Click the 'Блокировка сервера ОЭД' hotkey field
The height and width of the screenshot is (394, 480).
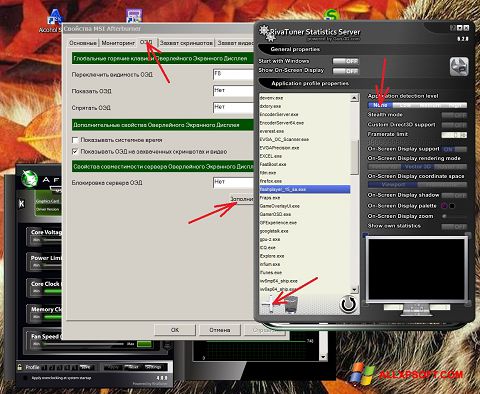(233, 182)
